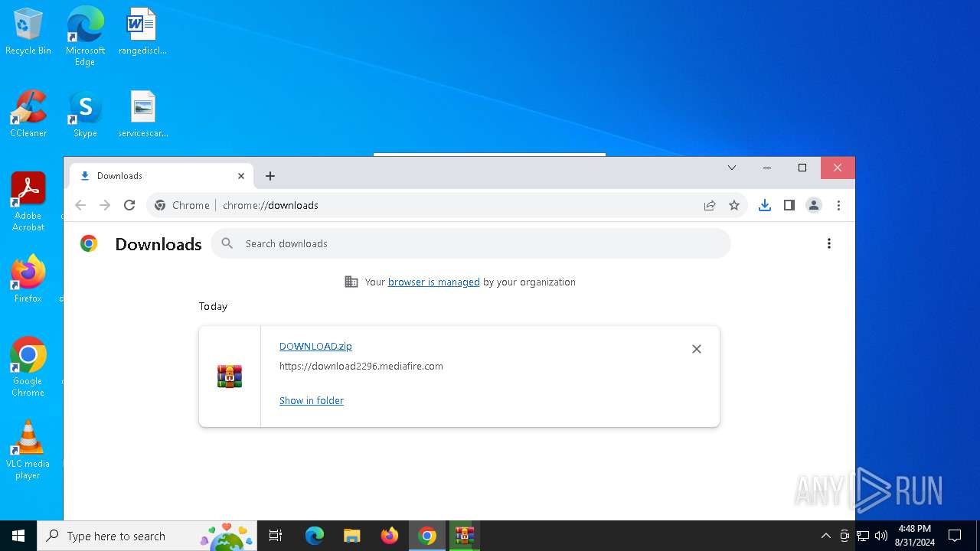Click the Chrome site info chip
980x551 pixels.
[x=182, y=205]
